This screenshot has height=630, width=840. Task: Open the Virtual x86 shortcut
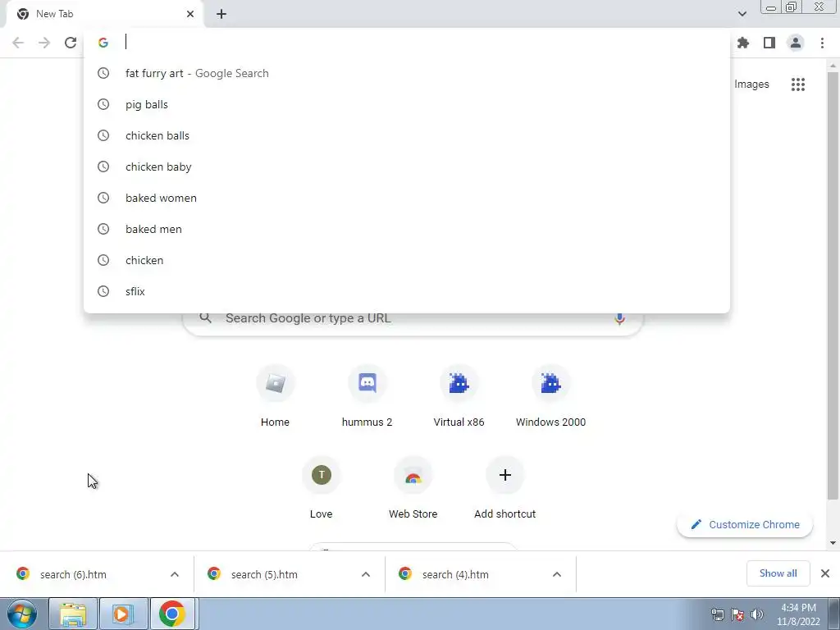pos(459,396)
